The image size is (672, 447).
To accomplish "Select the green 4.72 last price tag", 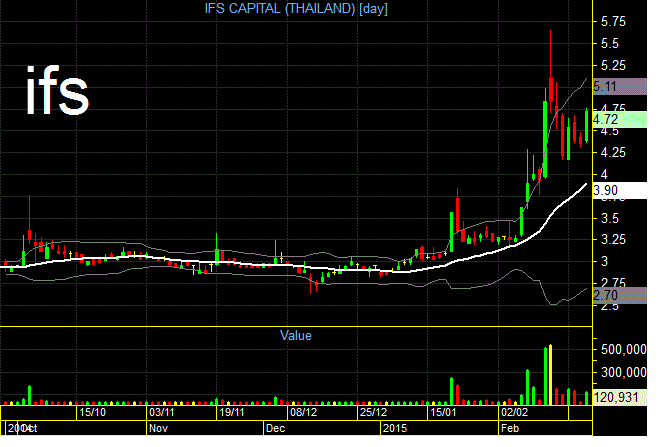I will (620, 120).
